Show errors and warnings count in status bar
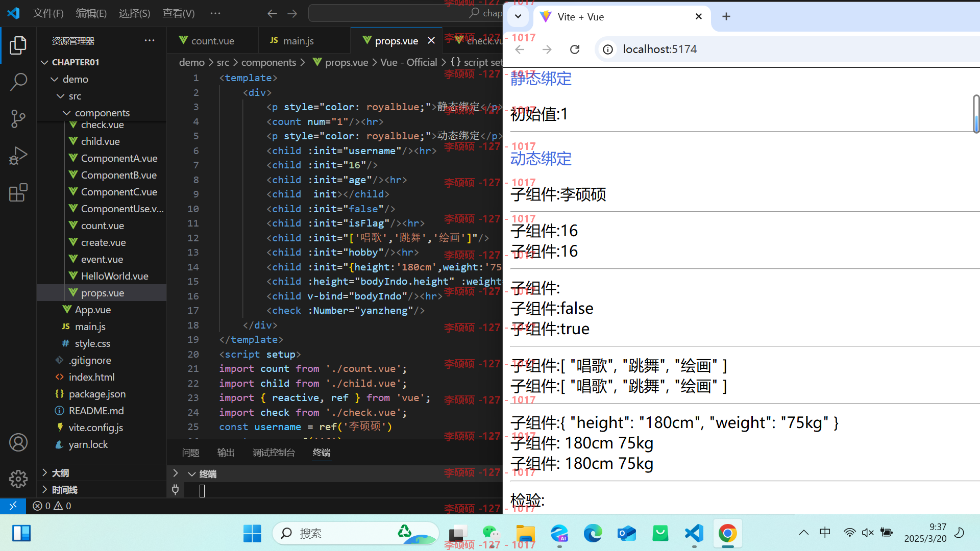This screenshot has height=551, width=980. pyautogui.click(x=52, y=506)
